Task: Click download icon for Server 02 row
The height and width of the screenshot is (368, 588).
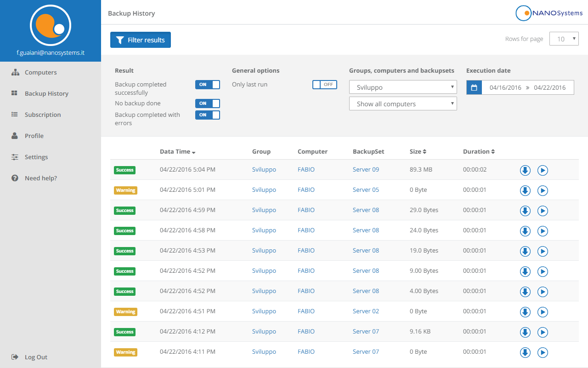Action: [525, 312]
